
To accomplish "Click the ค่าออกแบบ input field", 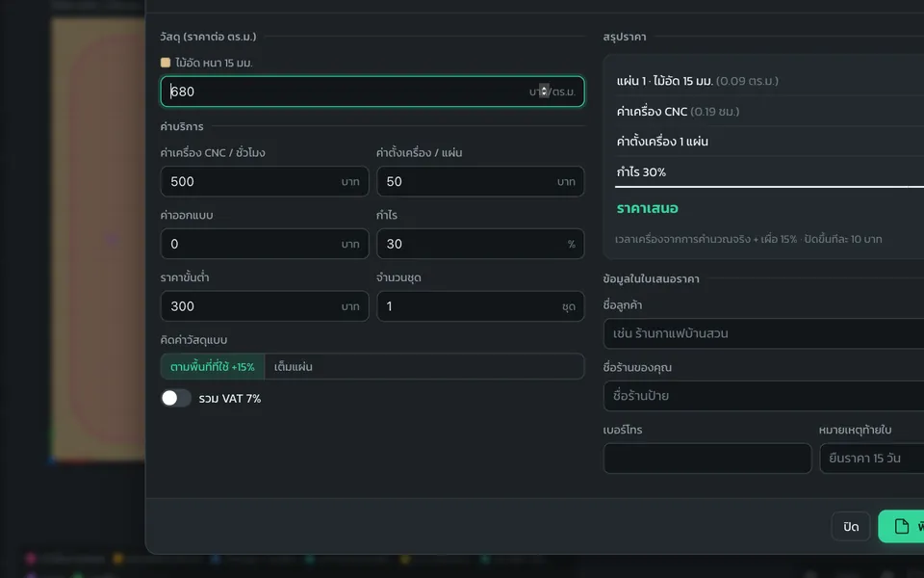I will pos(265,244).
